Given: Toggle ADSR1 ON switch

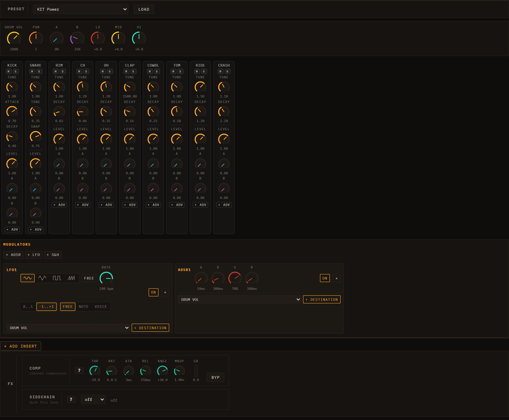Looking at the screenshot, I should pyautogui.click(x=325, y=278).
